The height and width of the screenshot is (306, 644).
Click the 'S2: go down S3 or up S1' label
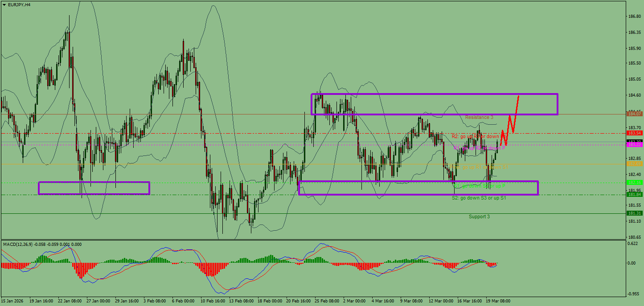point(479,197)
